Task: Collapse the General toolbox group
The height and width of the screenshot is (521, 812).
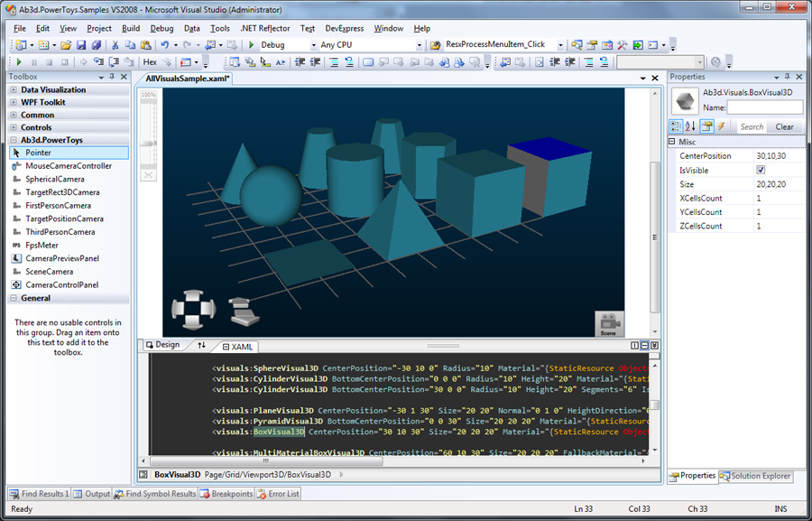Action: pos(14,298)
